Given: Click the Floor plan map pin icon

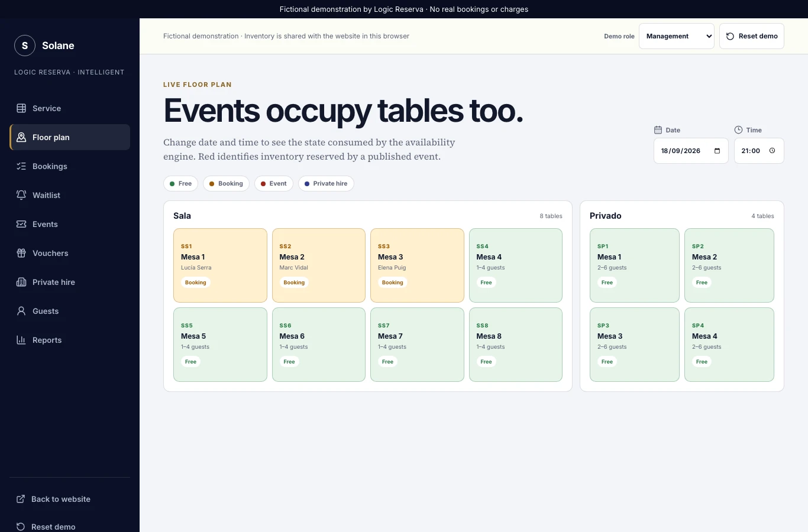Looking at the screenshot, I should click(x=21, y=137).
